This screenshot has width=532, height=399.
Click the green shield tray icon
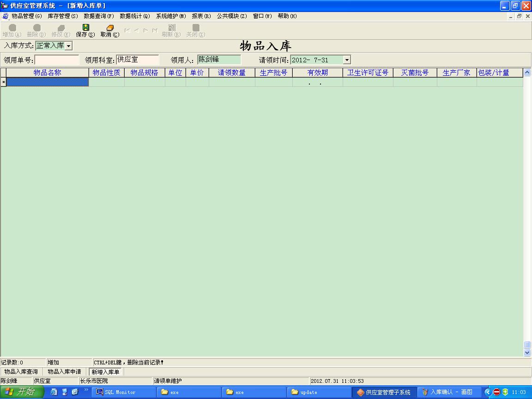pos(505,392)
